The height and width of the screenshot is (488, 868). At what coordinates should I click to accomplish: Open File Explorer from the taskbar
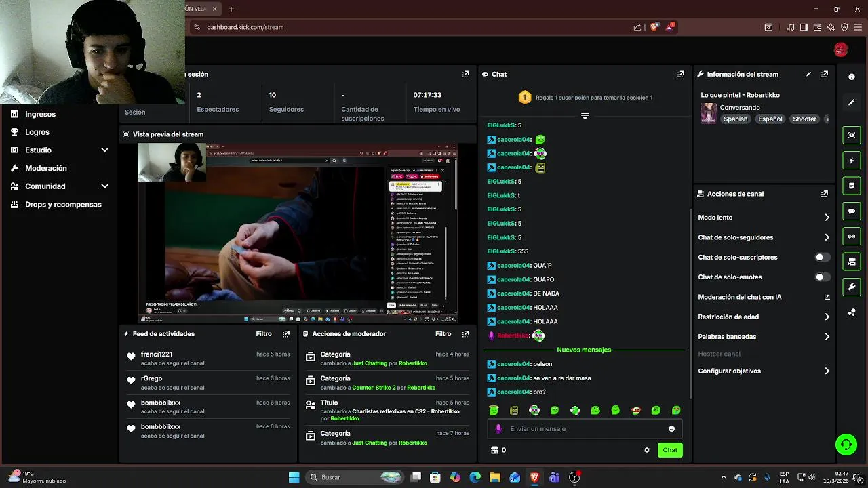pyautogui.click(x=495, y=477)
